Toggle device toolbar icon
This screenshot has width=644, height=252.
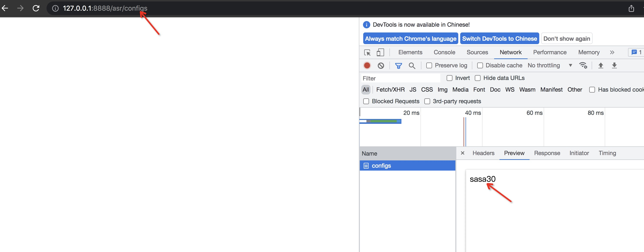(380, 52)
